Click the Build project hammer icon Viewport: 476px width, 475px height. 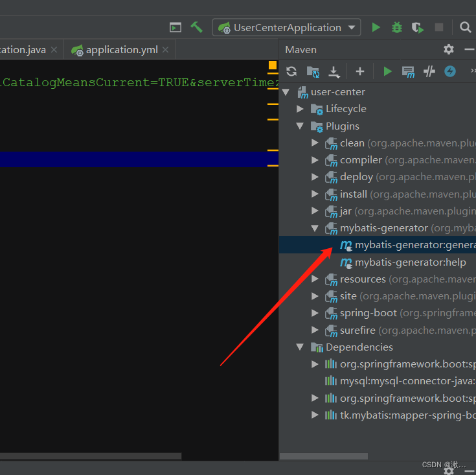(197, 27)
